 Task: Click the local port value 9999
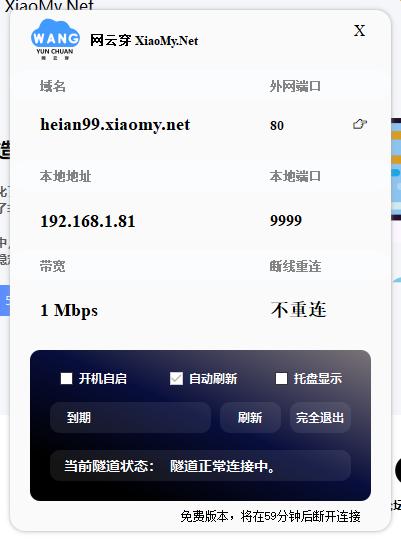click(x=286, y=220)
